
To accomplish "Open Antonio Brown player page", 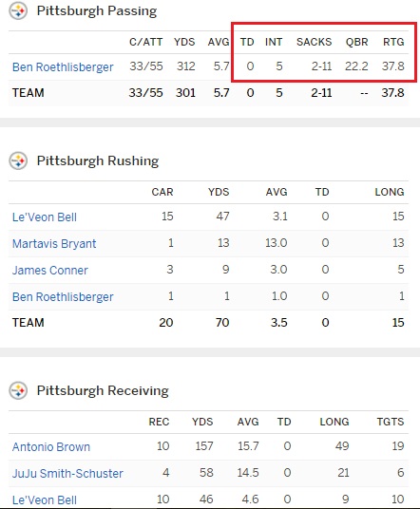I will [51, 446].
